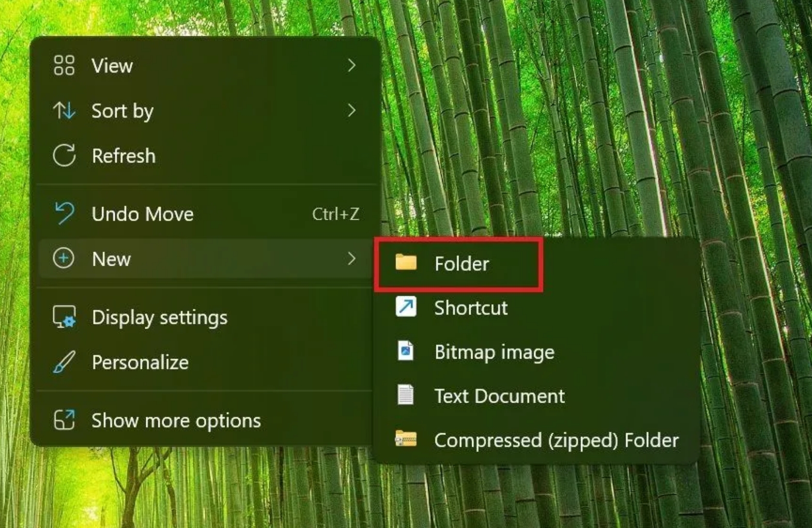Click the Show more options icon
Viewport: 812px width, 528px height.
tap(64, 420)
